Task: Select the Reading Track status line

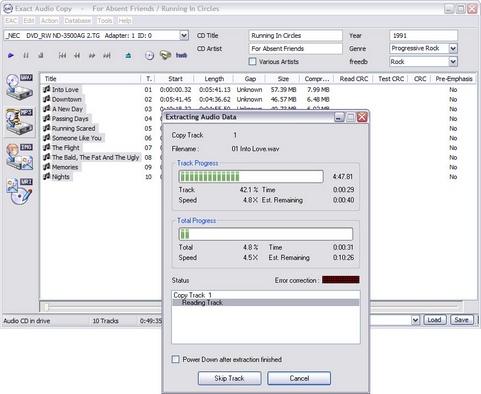Action: (x=266, y=303)
